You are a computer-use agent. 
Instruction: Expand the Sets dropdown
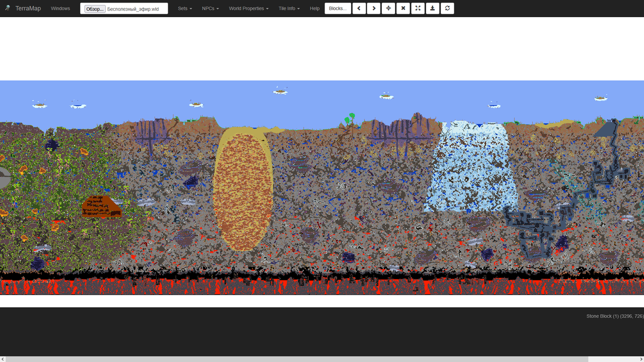point(185,9)
